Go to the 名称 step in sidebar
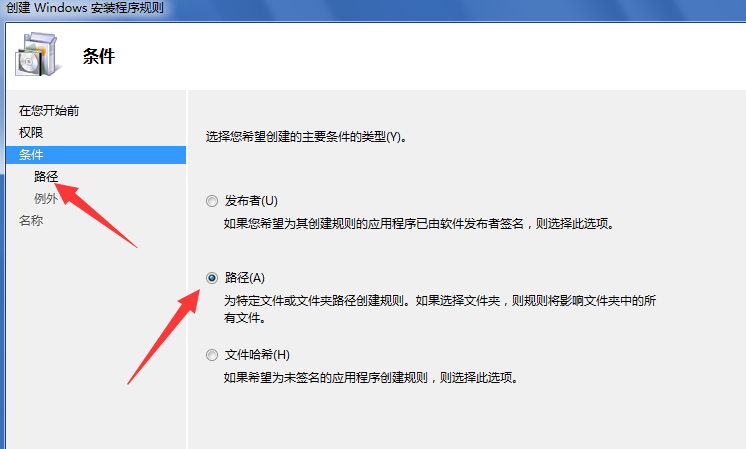The width and height of the screenshot is (746, 449). coord(31,220)
